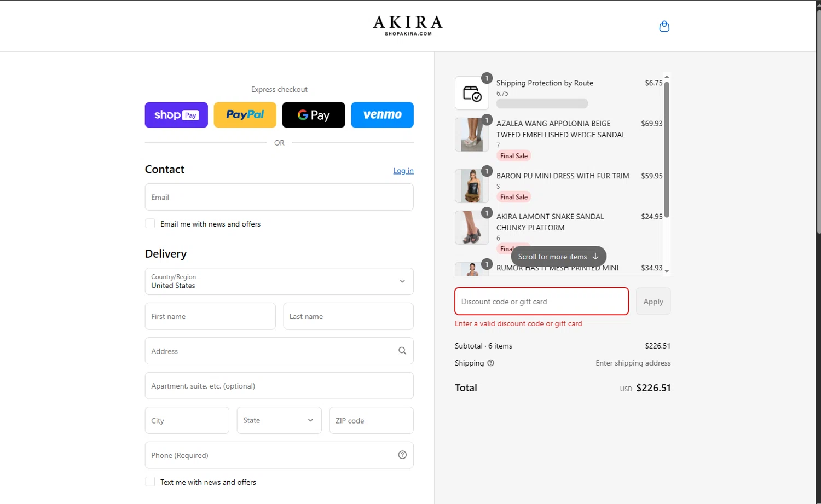Image resolution: width=821 pixels, height=504 pixels.
Task: Click the Shipping info question-mark icon
Action: pos(490,363)
